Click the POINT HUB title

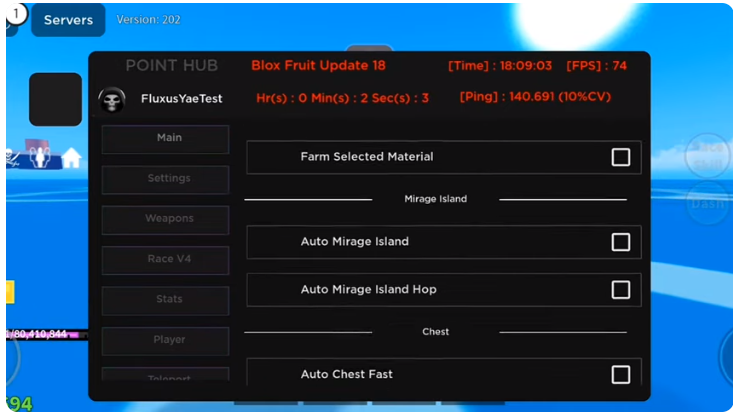172,66
